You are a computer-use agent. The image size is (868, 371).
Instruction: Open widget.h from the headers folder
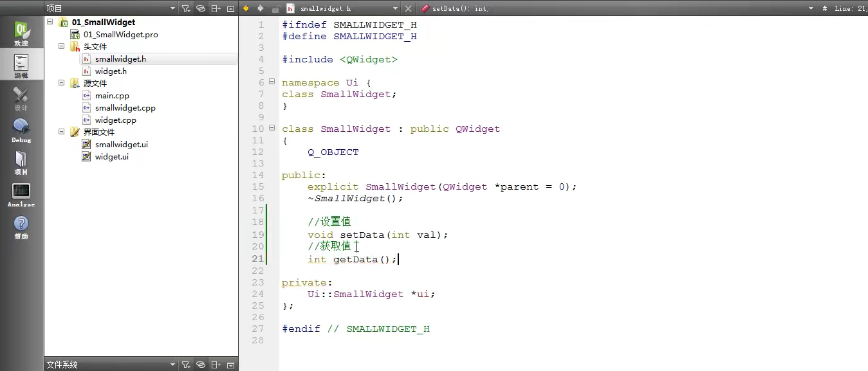pos(111,71)
